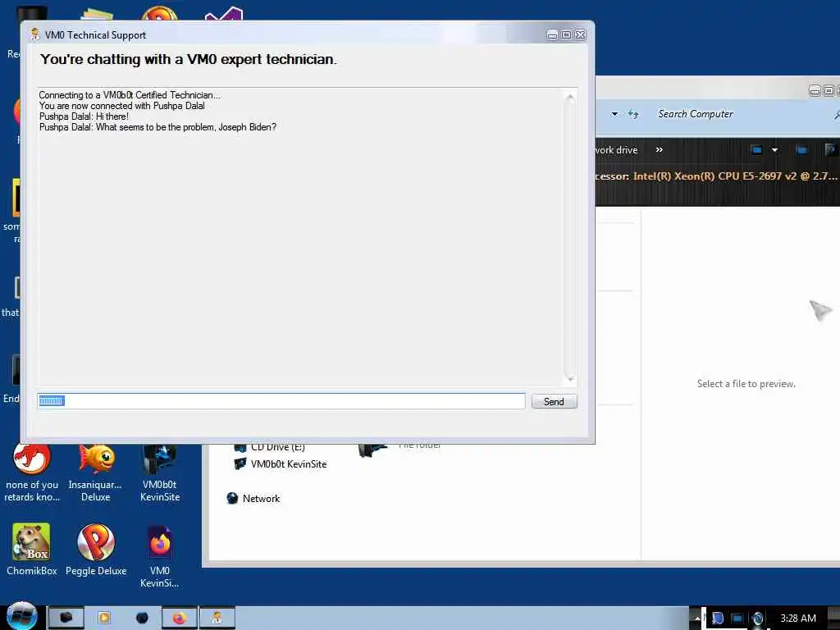Open the first black taskbar app button
Viewport: 840px width, 630px height.
[66, 618]
